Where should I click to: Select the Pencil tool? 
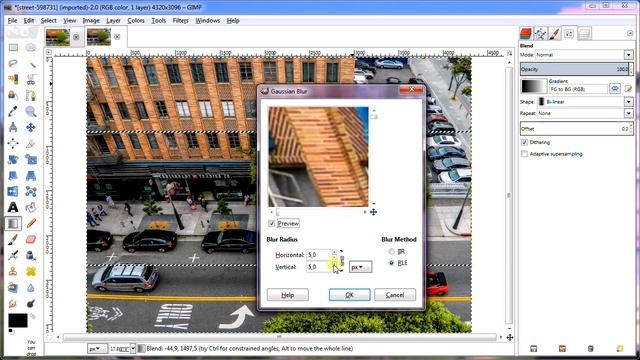coord(31,223)
